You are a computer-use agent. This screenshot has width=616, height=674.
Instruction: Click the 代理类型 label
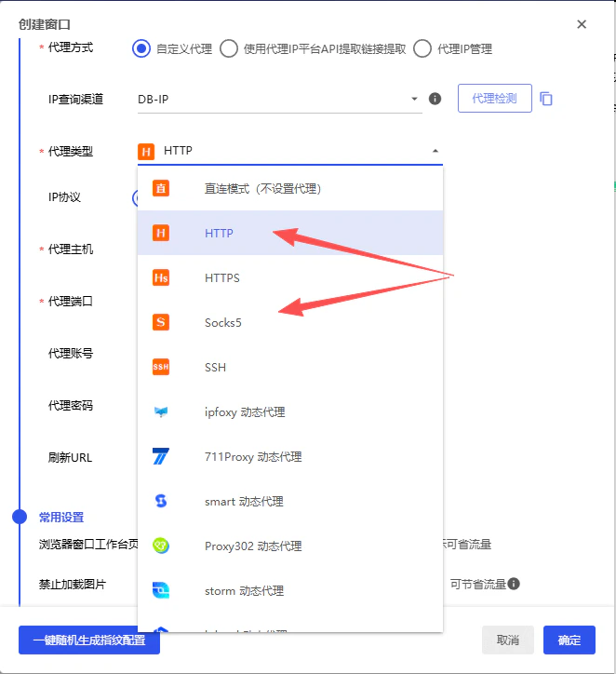point(71,152)
